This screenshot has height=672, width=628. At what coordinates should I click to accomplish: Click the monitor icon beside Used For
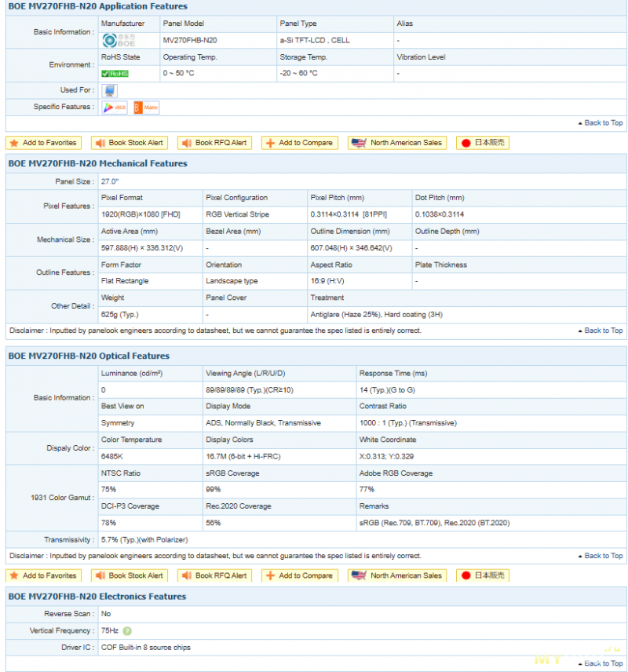[110, 90]
